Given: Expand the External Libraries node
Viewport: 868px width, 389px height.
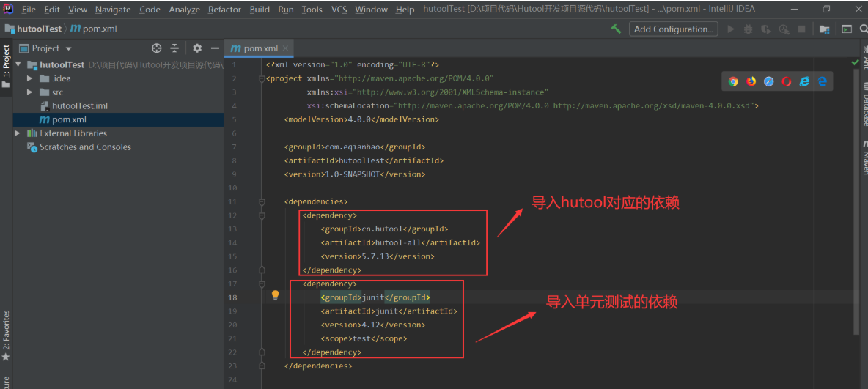Looking at the screenshot, I should (18, 133).
